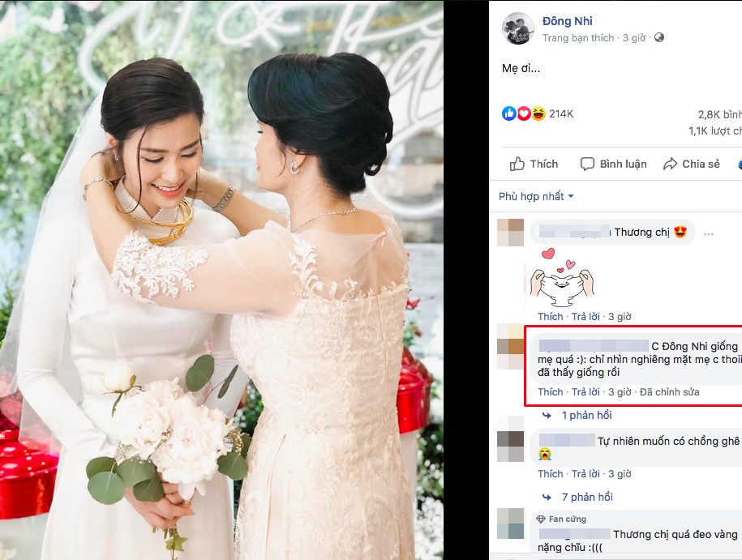Click the wedding photo of bride and mother
The image size is (742, 560).
point(221,280)
